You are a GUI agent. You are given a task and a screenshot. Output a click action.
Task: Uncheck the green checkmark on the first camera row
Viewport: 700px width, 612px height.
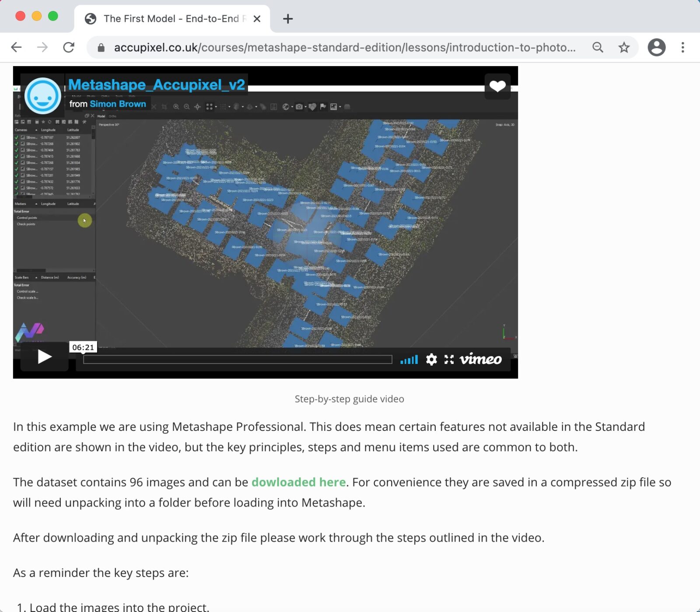(x=17, y=137)
